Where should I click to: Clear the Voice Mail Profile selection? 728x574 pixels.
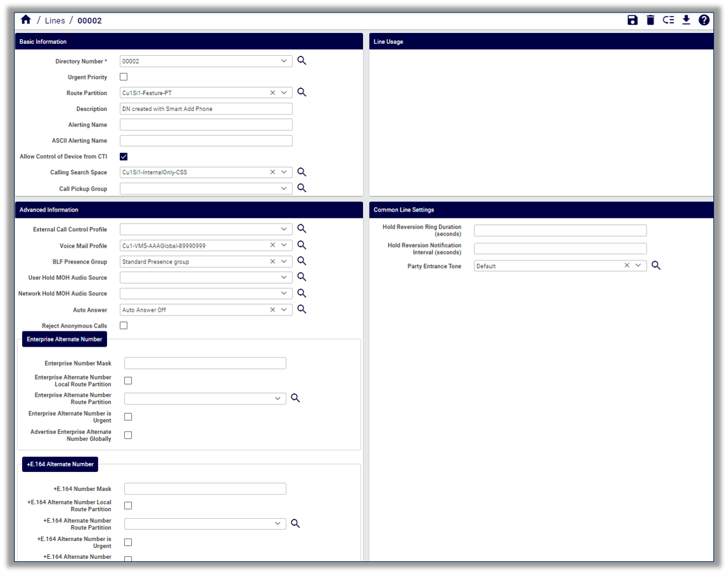tap(272, 245)
